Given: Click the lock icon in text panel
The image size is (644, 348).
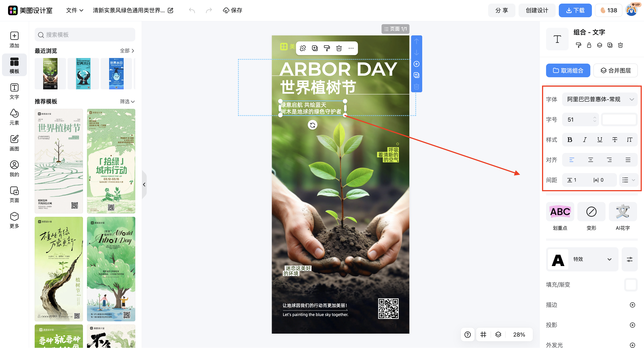Looking at the screenshot, I should point(589,45).
